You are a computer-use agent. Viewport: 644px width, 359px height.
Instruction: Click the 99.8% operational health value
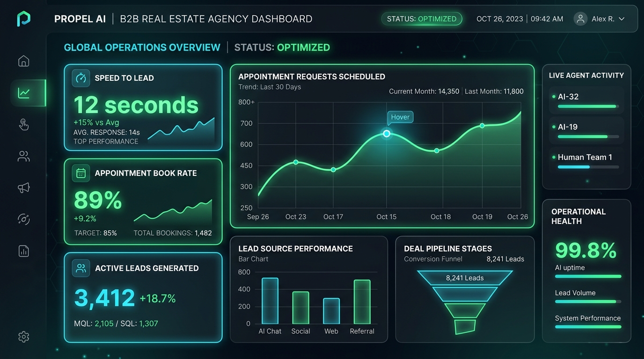[x=585, y=251]
